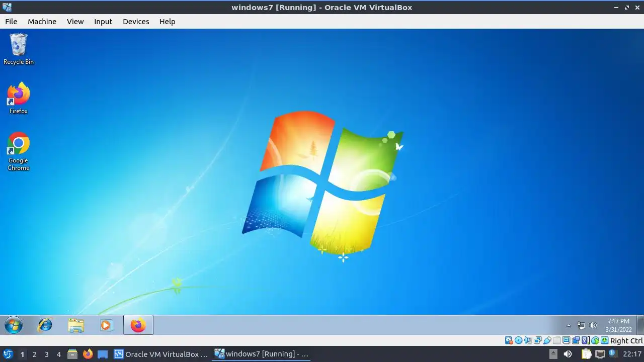
Task: Switch to host workspace 3
Action: (47, 354)
